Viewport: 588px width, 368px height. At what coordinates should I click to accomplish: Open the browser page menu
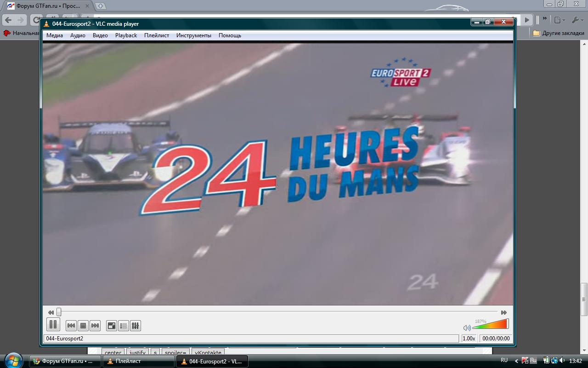click(559, 20)
